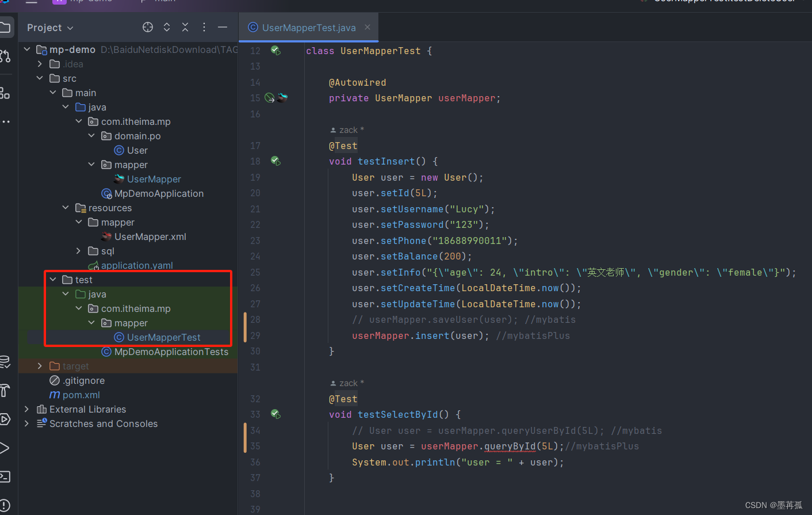Hide the Project panel

[223, 27]
